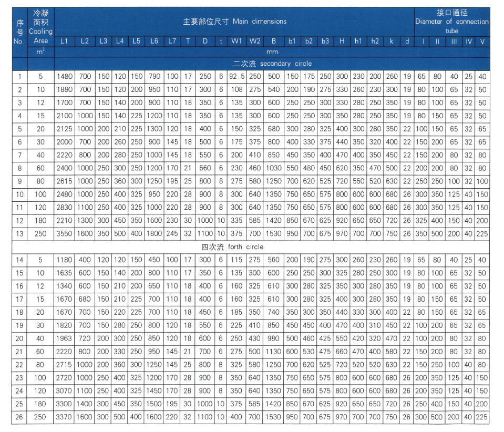Select the 'Diameter of connection tube' header

point(451,22)
